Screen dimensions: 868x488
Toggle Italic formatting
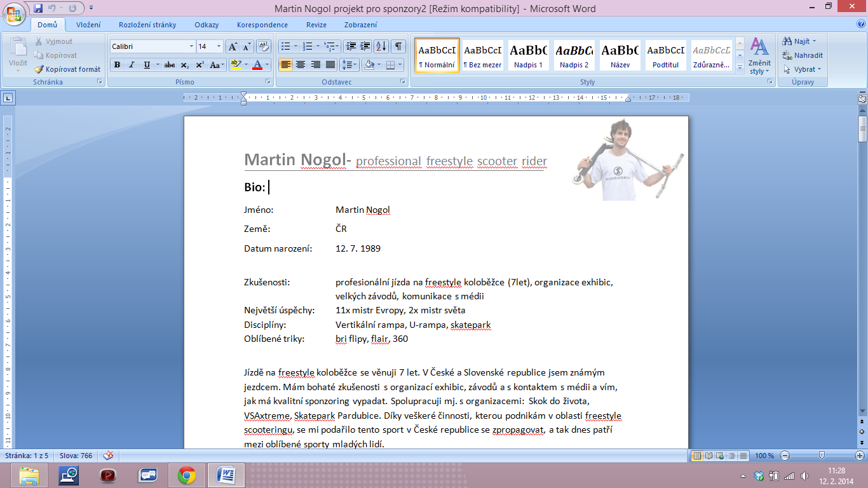pos(132,65)
